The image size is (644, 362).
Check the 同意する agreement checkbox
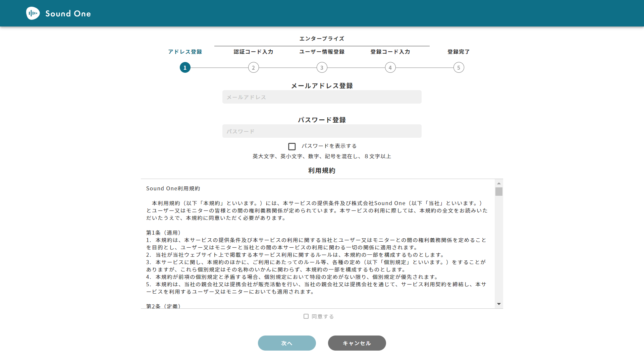(306, 316)
